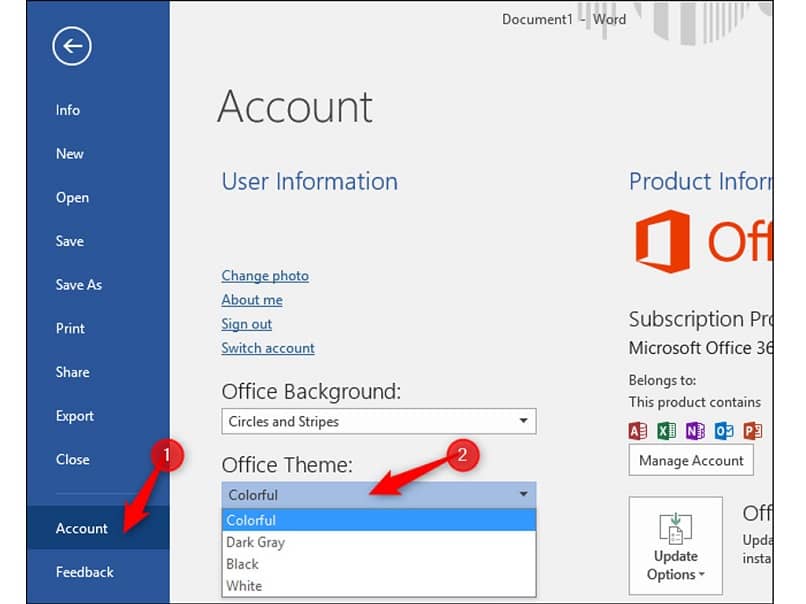Select Open in the backstage sidebar
This screenshot has width=806, height=604.
coord(72,198)
